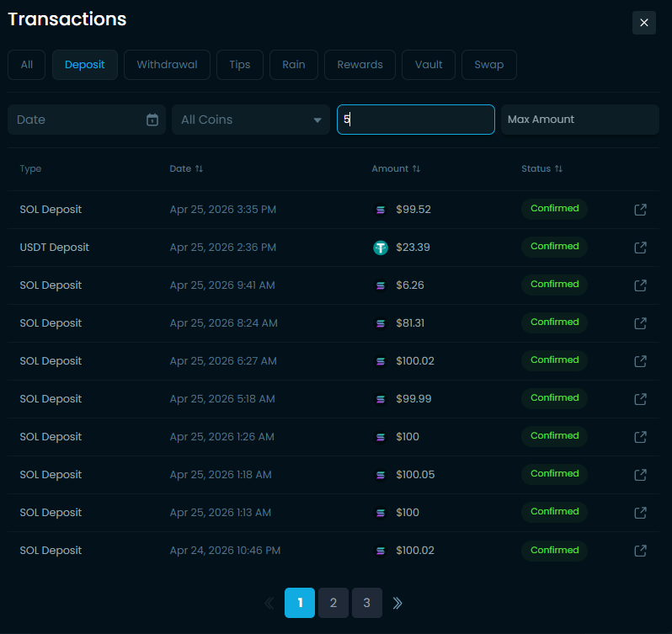Click the 'USDT Deposit' row label

(x=55, y=248)
